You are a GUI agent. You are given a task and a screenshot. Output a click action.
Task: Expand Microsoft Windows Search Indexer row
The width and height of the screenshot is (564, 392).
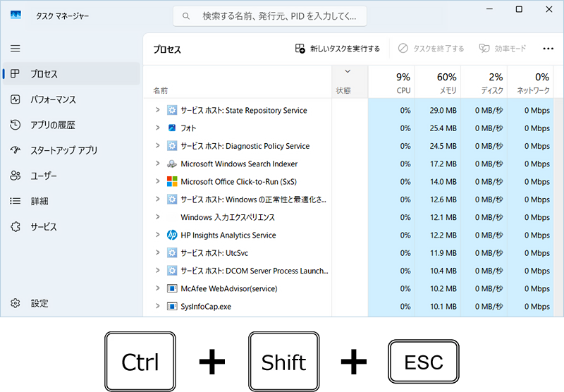pos(157,164)
